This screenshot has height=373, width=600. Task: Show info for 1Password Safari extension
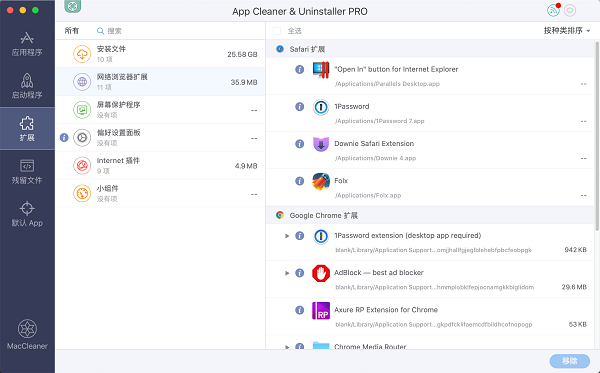pos(300,106)
